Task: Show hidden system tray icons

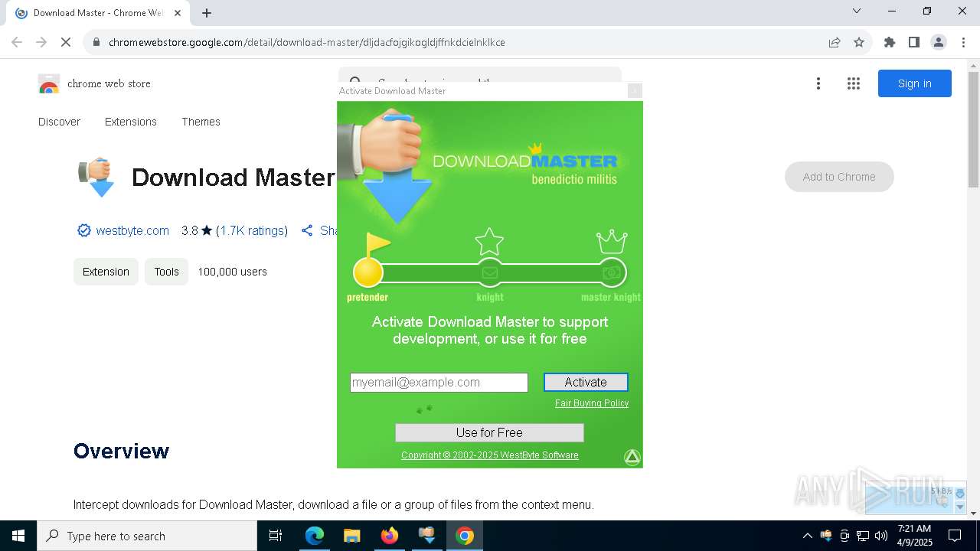Action: pyautogui.click(x=807, y=536)
